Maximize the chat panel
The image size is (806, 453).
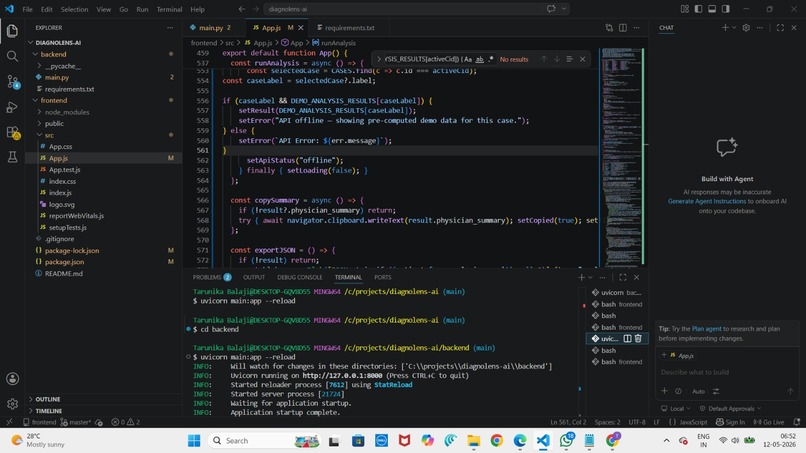click(780, 28)
